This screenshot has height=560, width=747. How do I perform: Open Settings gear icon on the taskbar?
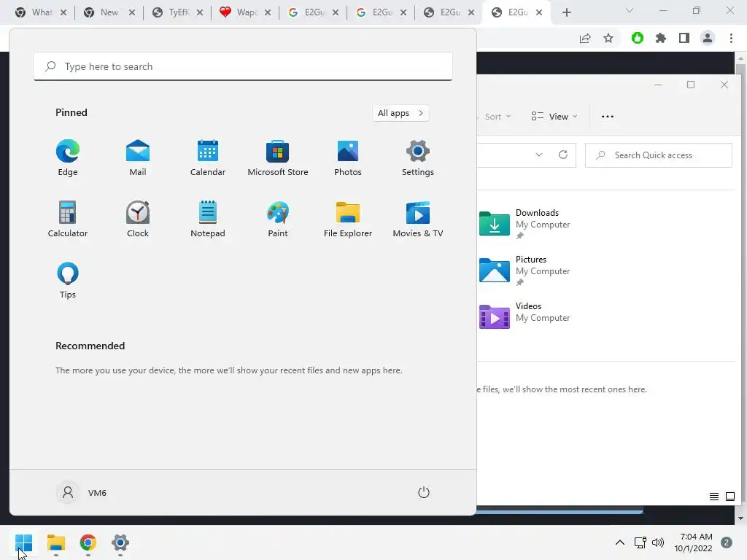click(120, 542)
